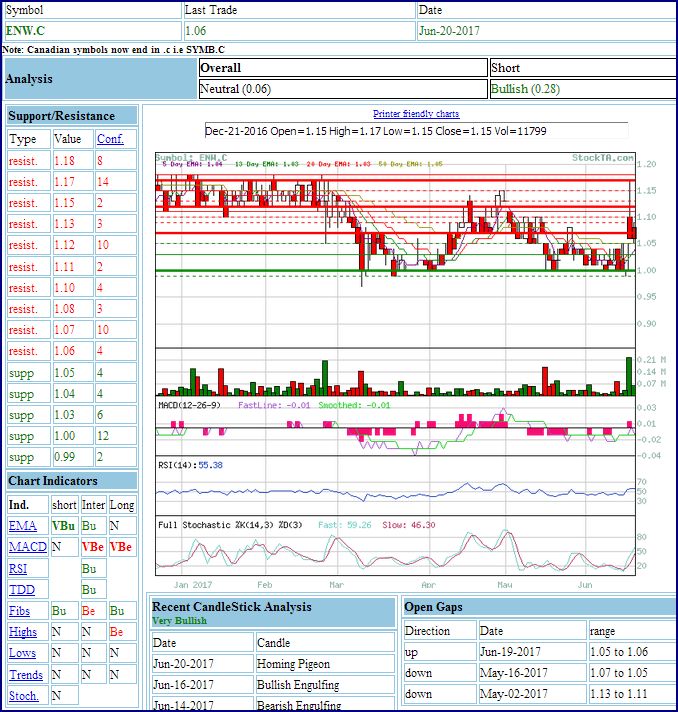Click the Full Stochastic chart panel
Screen dimensions: 678x712
coord(395,546)
